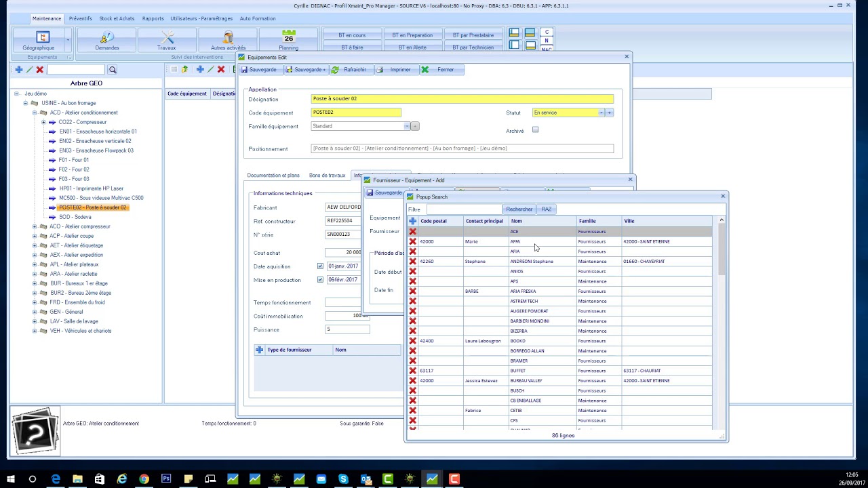Edit node with the tree panel pencil icon
Viewport: 868px width, 488px height.
(30, 70)
